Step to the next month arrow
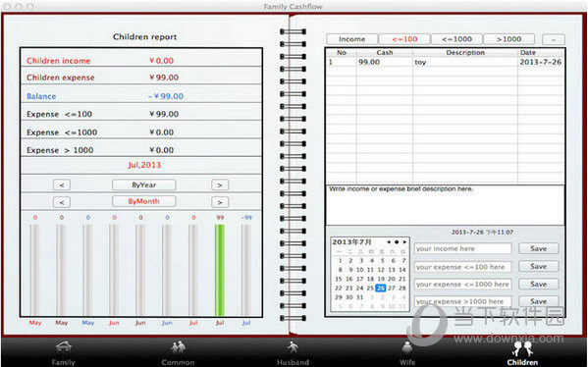Screen dimensions: 588x367 coord(220,202)
